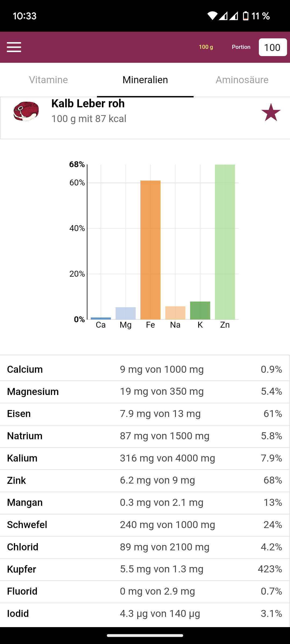Select the Kupfer 423% row
This screenshot has width=290, height=644.
click(144, 569)
